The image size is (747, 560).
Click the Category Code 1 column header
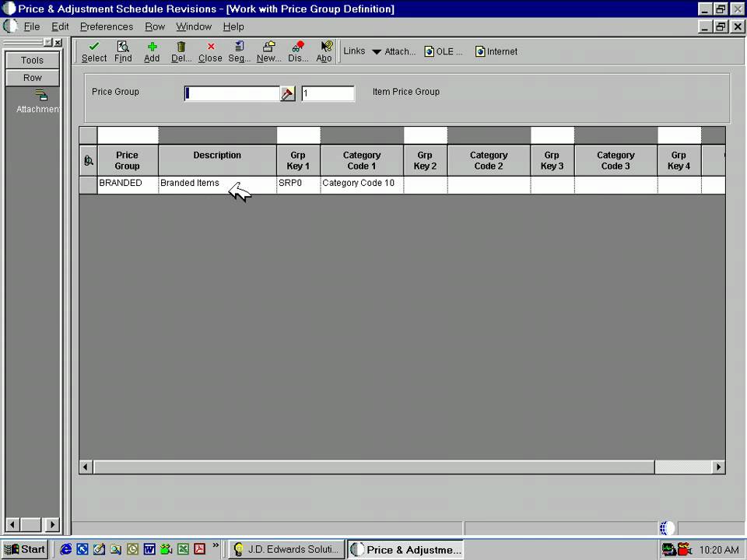362,160
